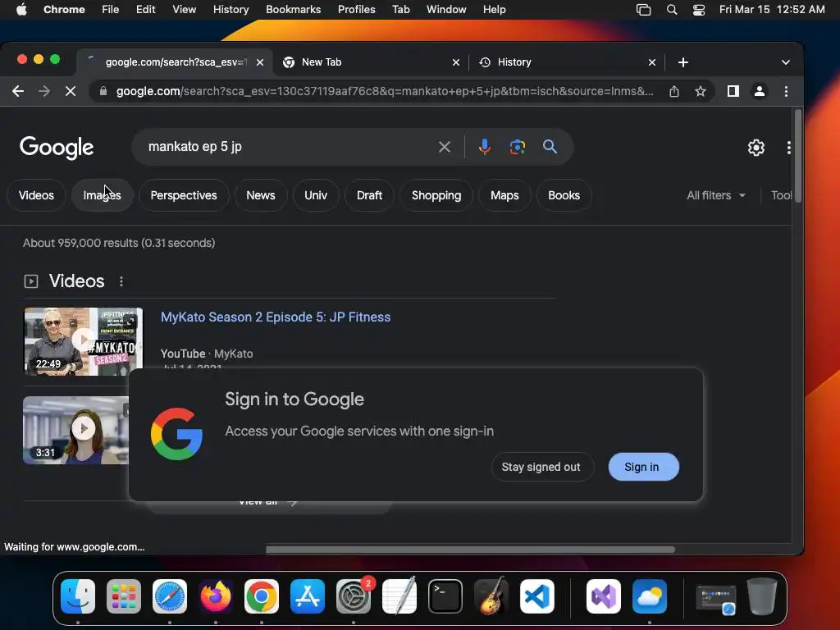Click the vertical page scrollbar
Image resolution: width=840 pixels, height=630 pixels.
(797, 155)
